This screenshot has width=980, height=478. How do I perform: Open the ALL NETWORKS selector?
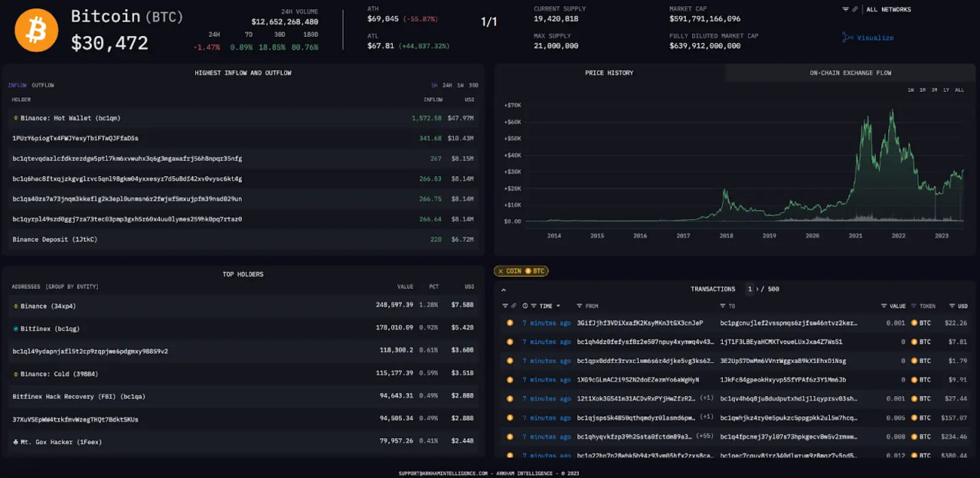tap(888, 9)
